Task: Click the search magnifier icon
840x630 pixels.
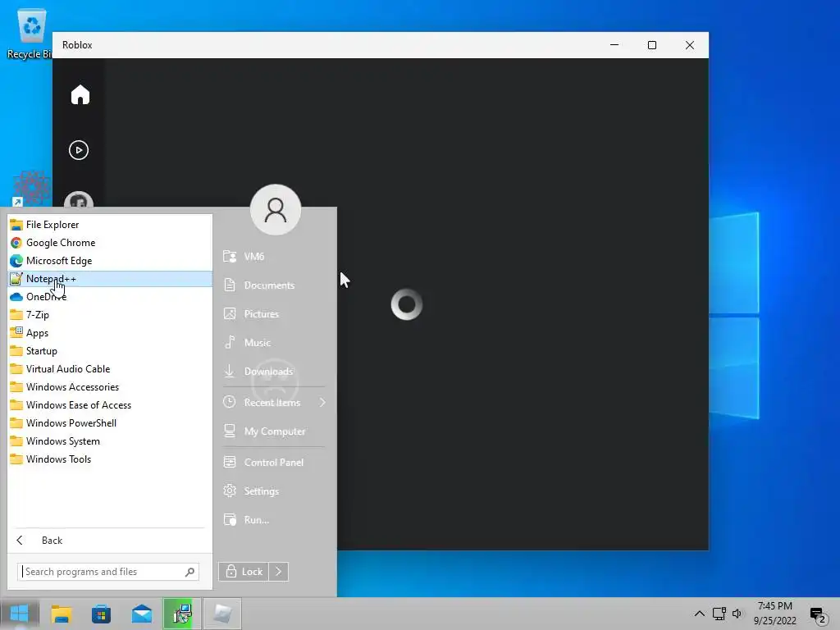Action: coord(189,572)
